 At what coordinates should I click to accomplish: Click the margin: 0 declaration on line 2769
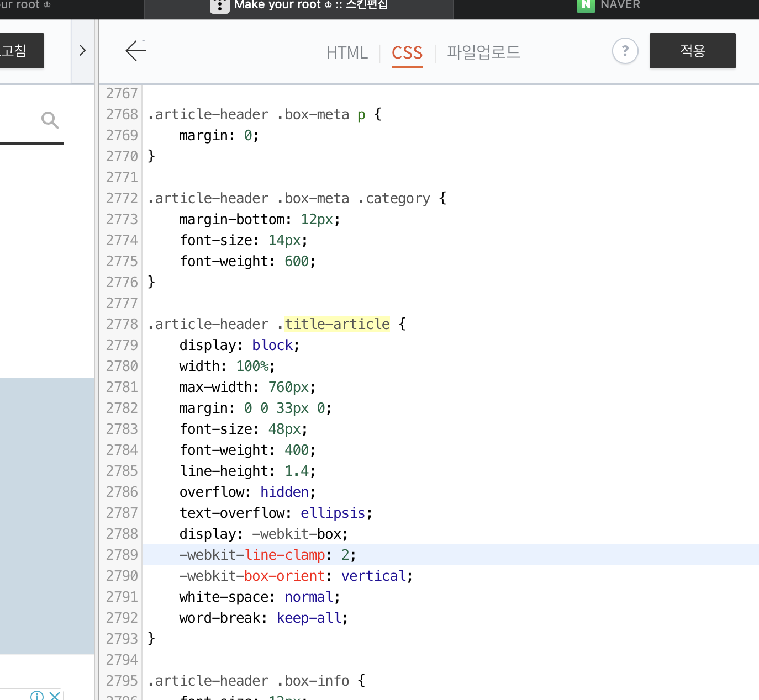(x=219, y=135)
